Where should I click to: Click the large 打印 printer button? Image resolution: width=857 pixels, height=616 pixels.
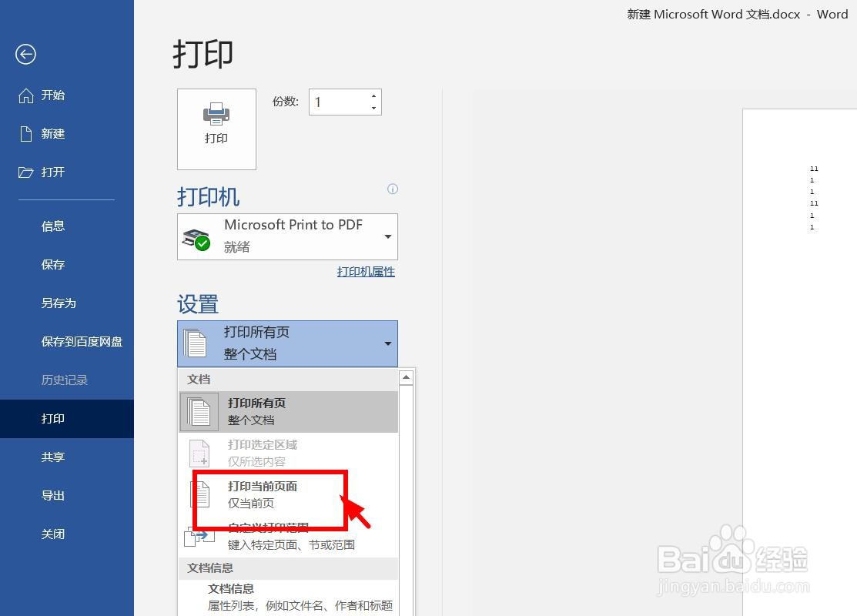click(216, 129)
